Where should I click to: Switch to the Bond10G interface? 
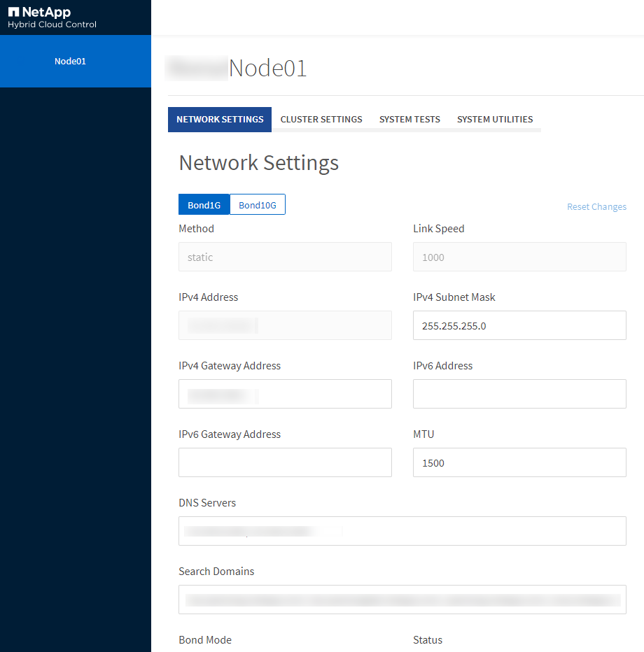point(258,205)
